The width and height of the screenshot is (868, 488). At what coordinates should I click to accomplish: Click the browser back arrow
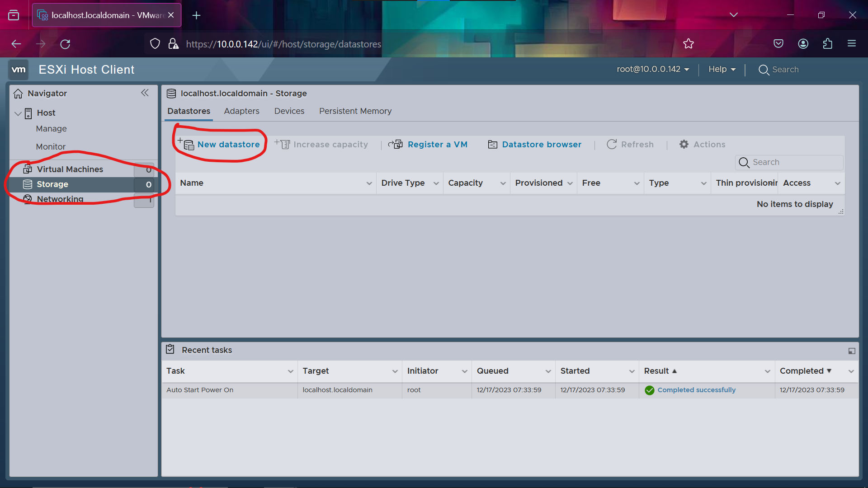point(16,44)
